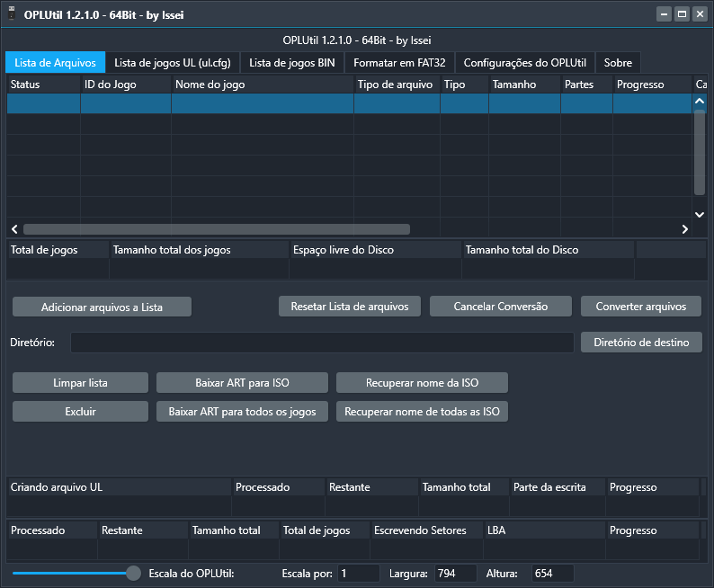The height and width of the screenshot is (588, 714).
Task: Click the Excluir button
Action: pyautogui.click(x=80, y=412)
